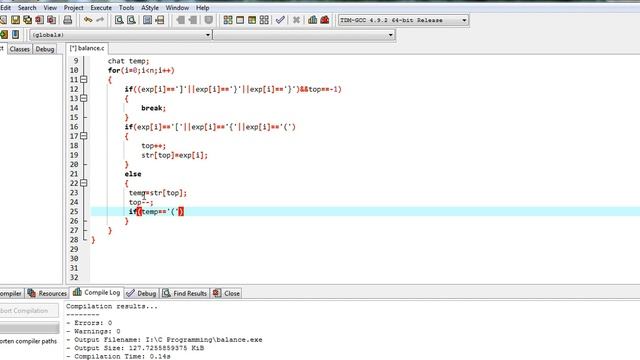Click the Rebuild All toolbar icon
This screenshot has width=640, height=360.
click(264, 20)
